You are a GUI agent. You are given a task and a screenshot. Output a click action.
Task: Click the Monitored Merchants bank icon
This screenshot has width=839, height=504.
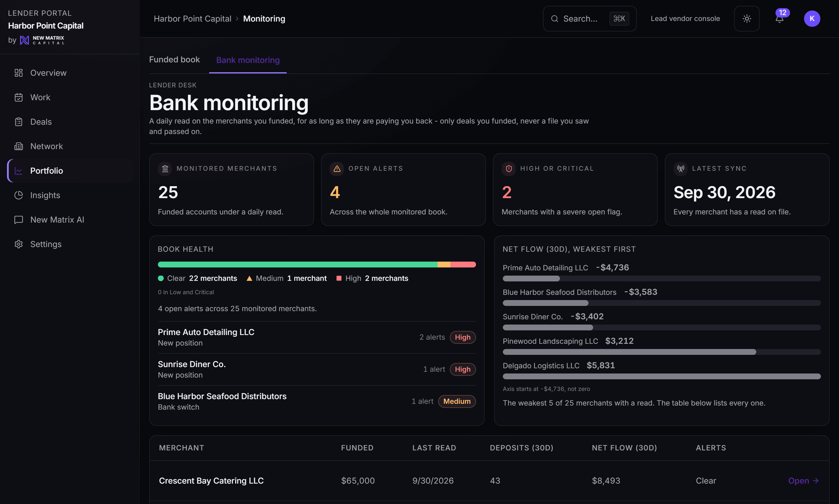click(x=165, y=168)
